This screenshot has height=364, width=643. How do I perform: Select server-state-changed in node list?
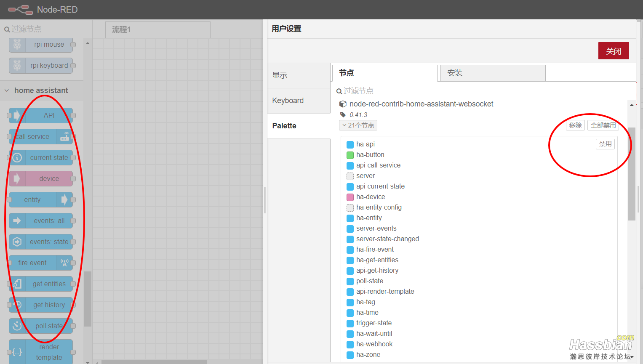[387, 239]
